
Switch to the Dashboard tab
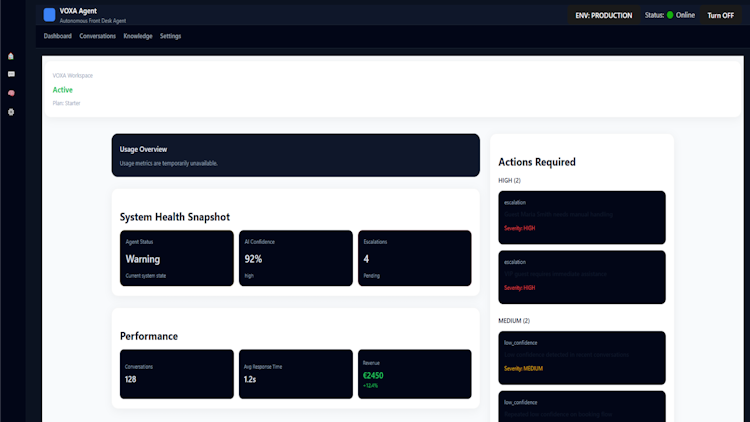click(57, 36)
